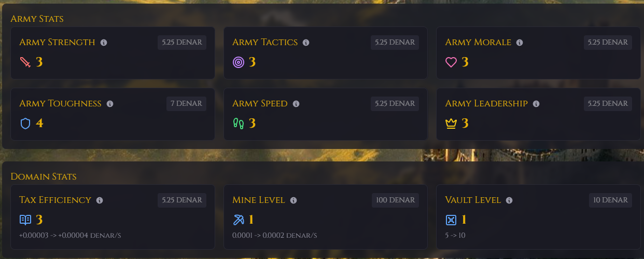Click the info icon next to Vault Level
644x259 pixels.
coord(509,200)
